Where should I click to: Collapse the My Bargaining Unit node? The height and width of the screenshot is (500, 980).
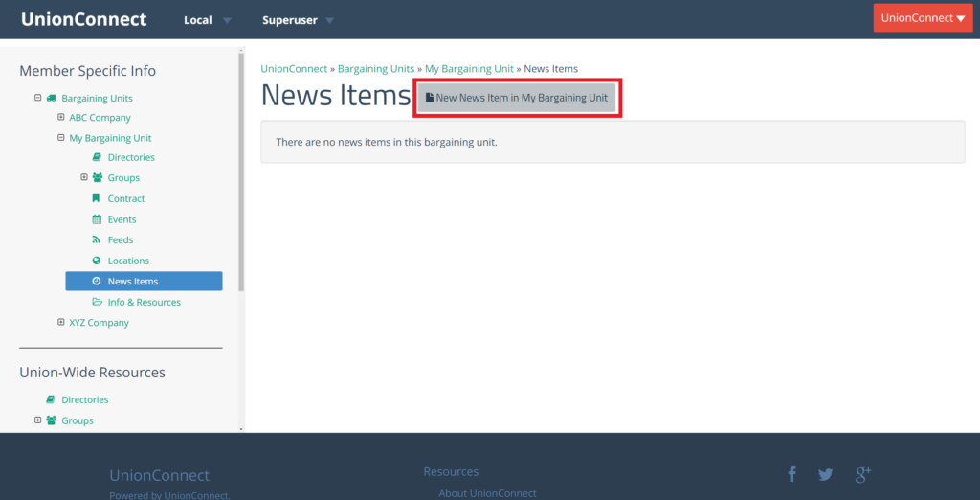pyautogui.click(x=60, y=138)
